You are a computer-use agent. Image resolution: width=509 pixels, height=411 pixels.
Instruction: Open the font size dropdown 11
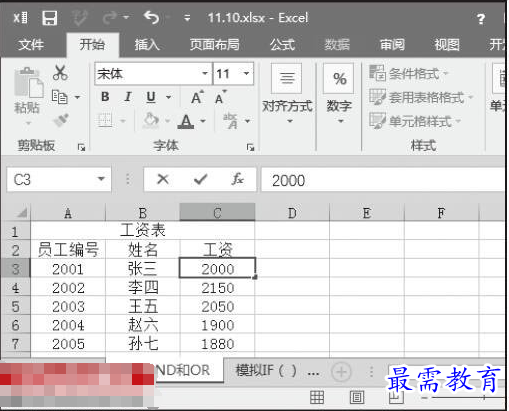[246, 73]
